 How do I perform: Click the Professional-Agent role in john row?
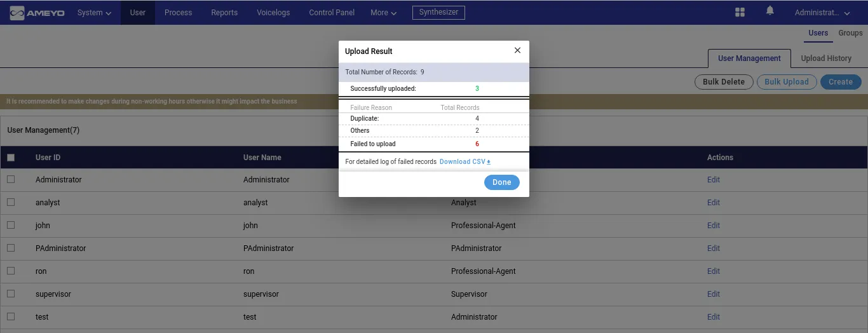point(484,226)
